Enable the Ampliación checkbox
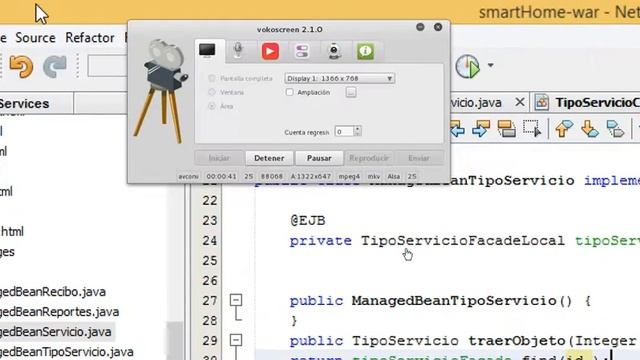This screenshot has width=640, height=360. (x=289, y=92)
